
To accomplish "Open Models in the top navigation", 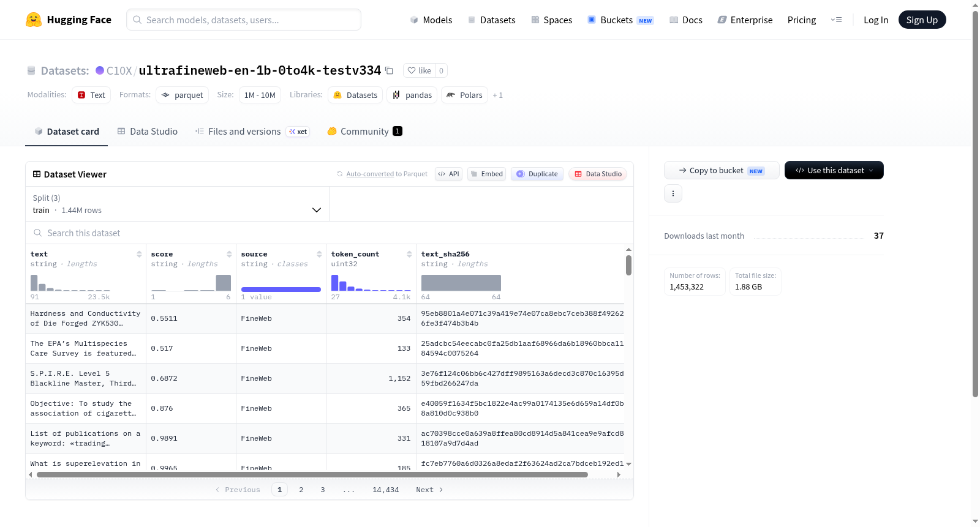I will click(431, 20).
